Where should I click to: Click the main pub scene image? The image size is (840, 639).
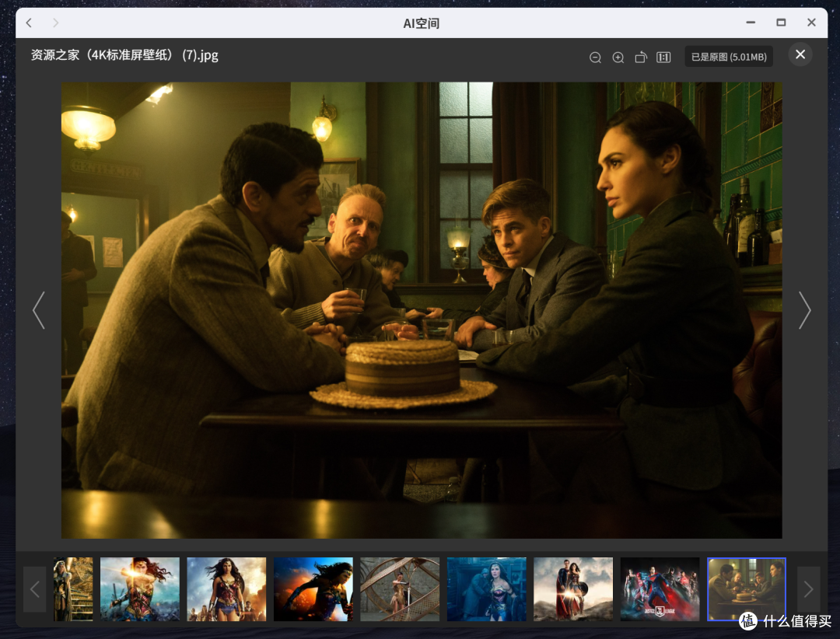422,310
